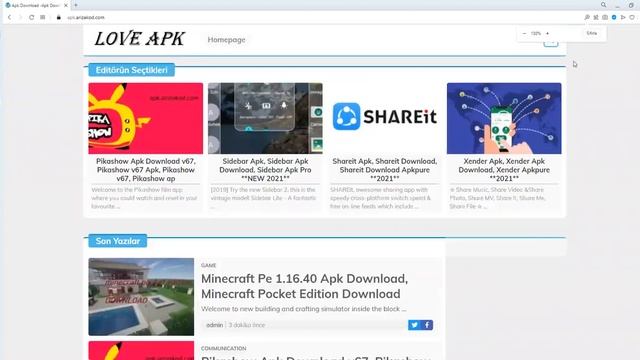Click the blue shield privacy icon

[614, 18]
